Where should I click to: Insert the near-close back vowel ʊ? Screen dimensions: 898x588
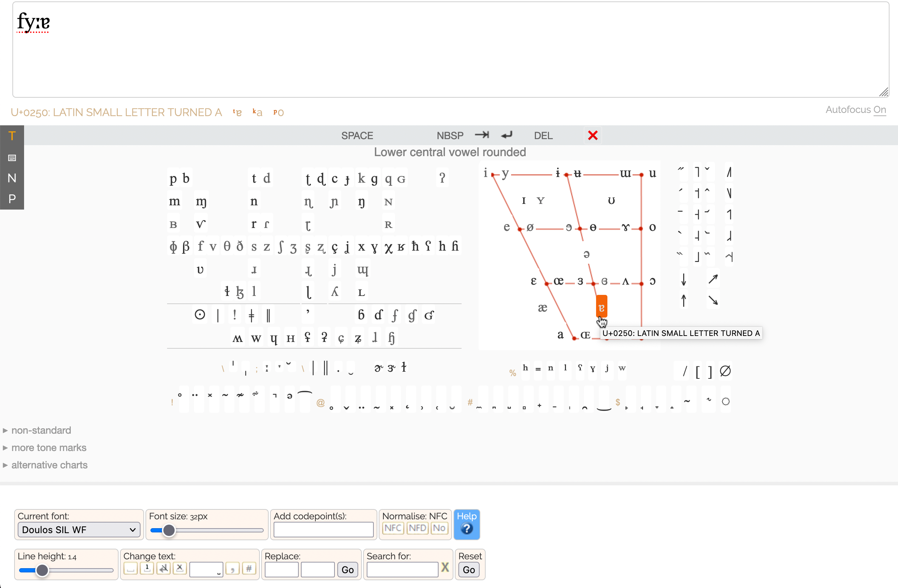point(611,201)
